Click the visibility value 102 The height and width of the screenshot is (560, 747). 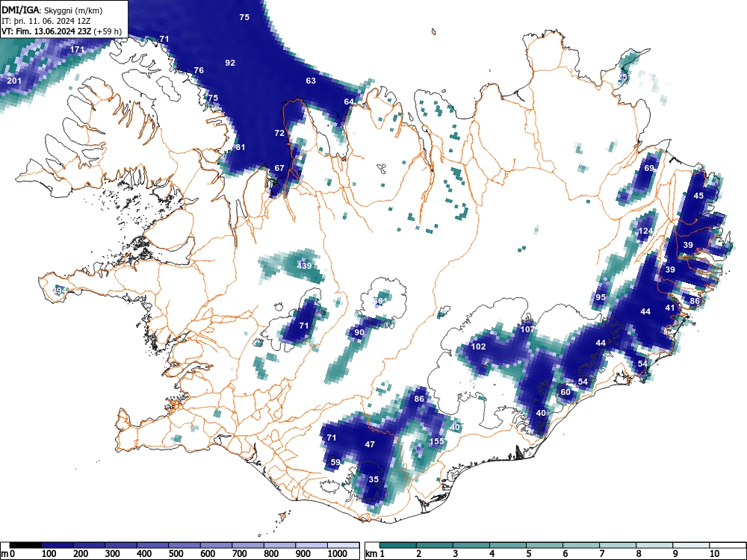click(478, 346)
